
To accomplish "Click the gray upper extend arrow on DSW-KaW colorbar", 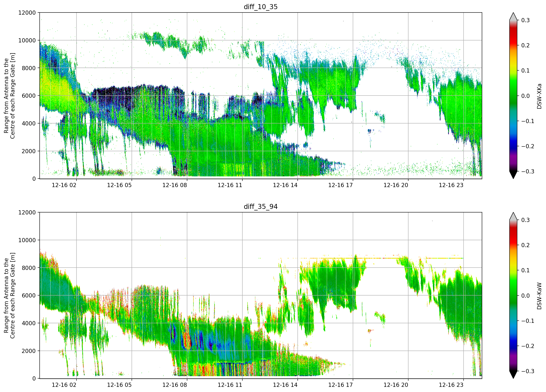I will click(513, 216).
